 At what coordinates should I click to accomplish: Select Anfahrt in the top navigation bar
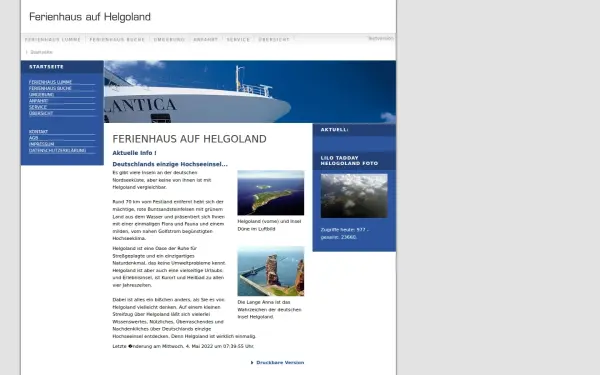coord(205,39)
